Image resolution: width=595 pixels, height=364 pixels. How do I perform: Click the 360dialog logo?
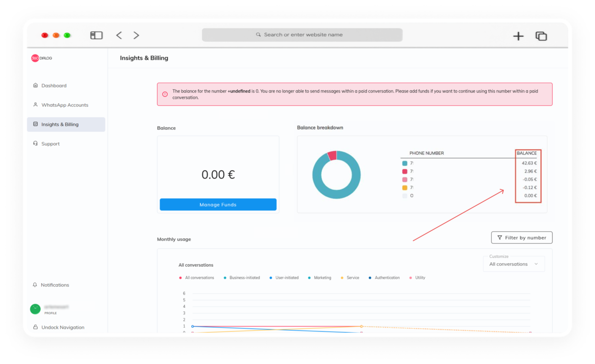click(42, 58)
